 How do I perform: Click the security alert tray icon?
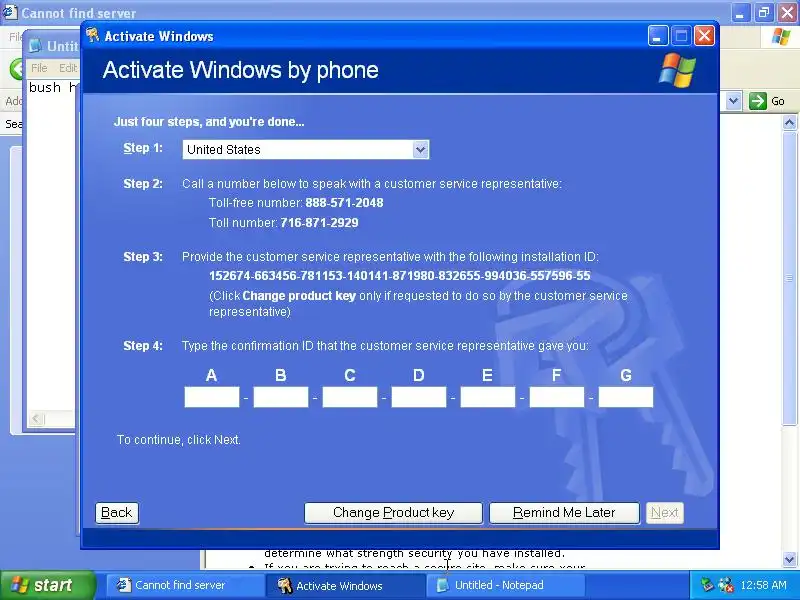(726, 585)
